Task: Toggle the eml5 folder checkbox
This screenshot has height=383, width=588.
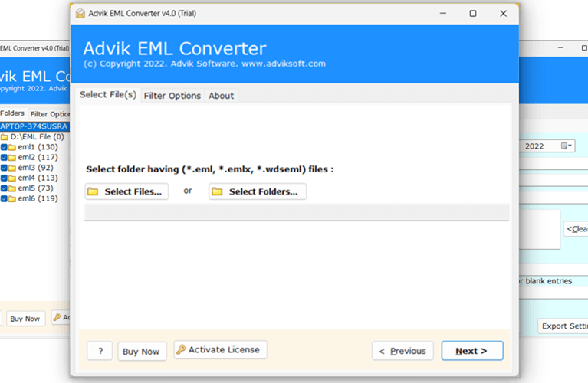Action: tap(4, 188)
